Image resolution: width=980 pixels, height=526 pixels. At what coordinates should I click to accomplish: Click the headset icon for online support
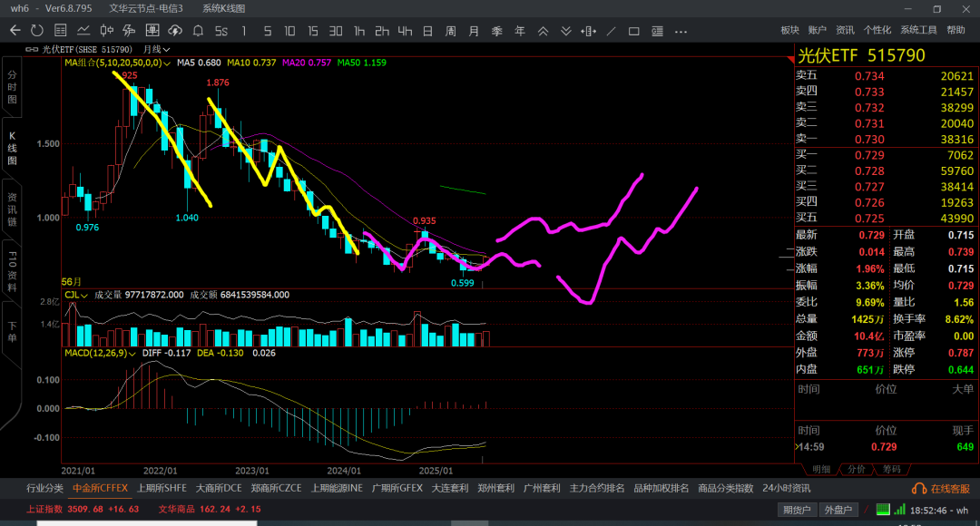point(918,489)
